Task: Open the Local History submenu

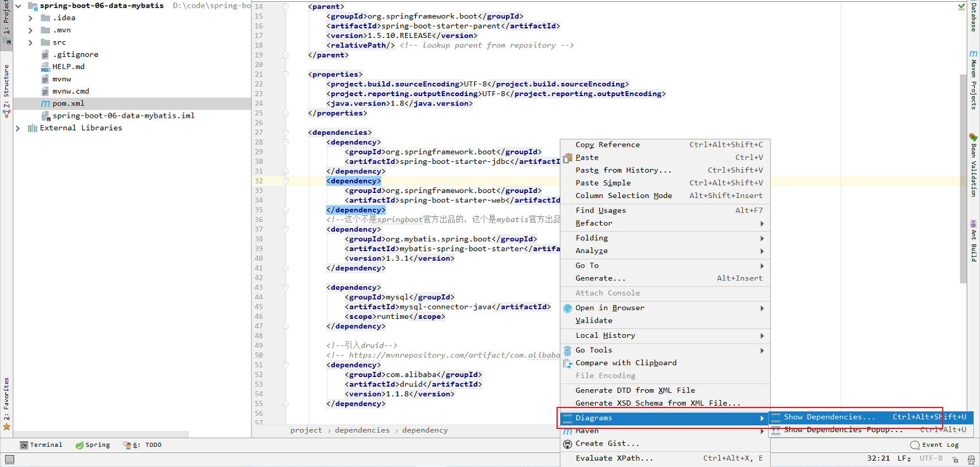Action: (665, 335)
